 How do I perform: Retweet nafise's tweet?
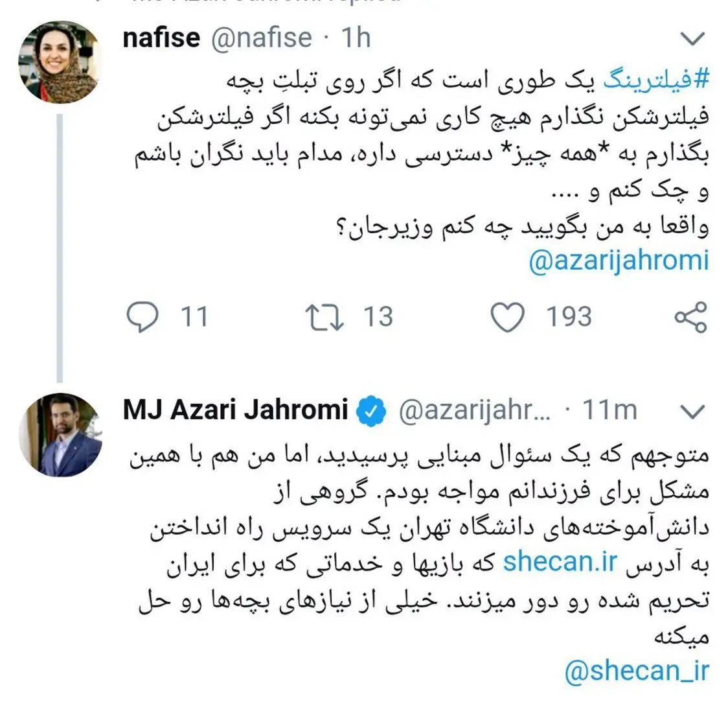coord(324,318)
